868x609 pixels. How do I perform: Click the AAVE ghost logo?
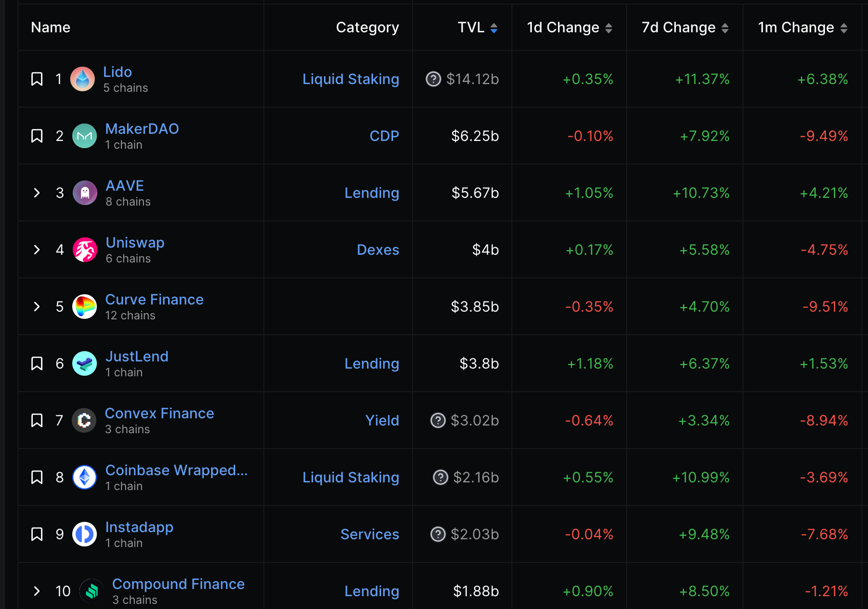pos(85,193)
